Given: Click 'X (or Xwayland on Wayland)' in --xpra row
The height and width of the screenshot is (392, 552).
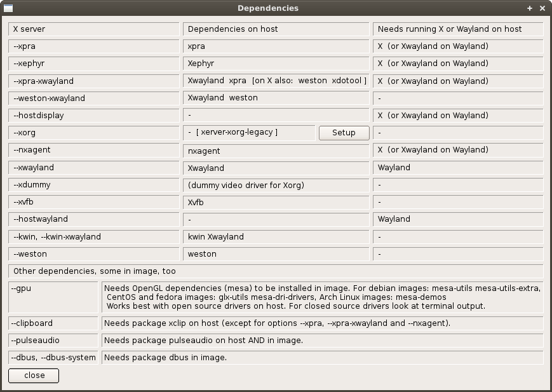Looking at the screenshot, I should tap(458, 46).
